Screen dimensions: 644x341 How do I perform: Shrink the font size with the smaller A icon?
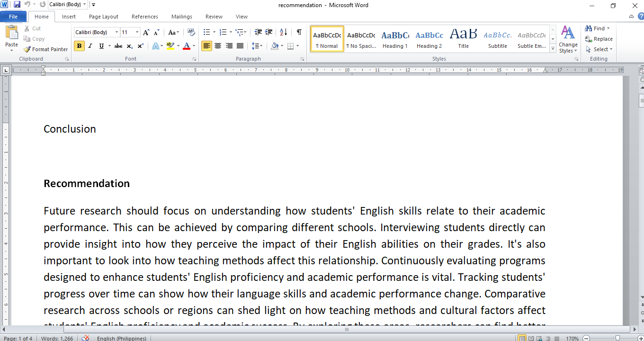coord(156,32)
